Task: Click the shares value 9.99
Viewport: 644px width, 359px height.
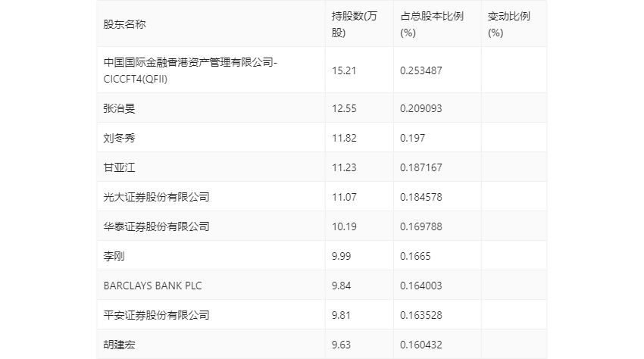Action: click(341, 256)
